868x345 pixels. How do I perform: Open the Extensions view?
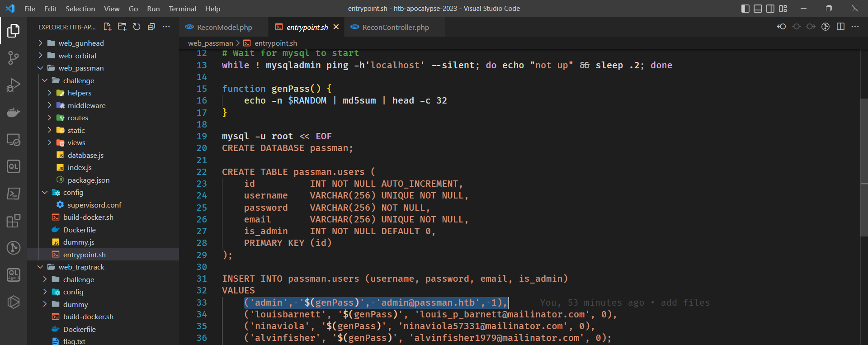tap(14, 221)
